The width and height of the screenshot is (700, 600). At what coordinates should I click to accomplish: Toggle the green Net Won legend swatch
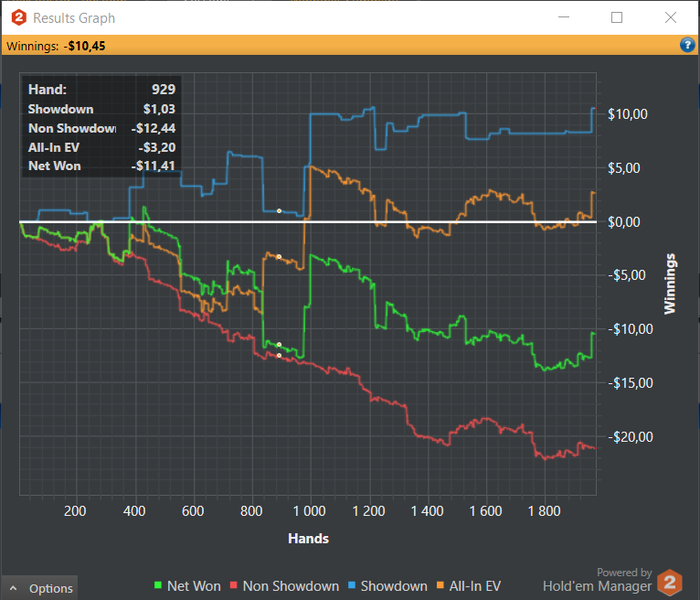[158, 585]
